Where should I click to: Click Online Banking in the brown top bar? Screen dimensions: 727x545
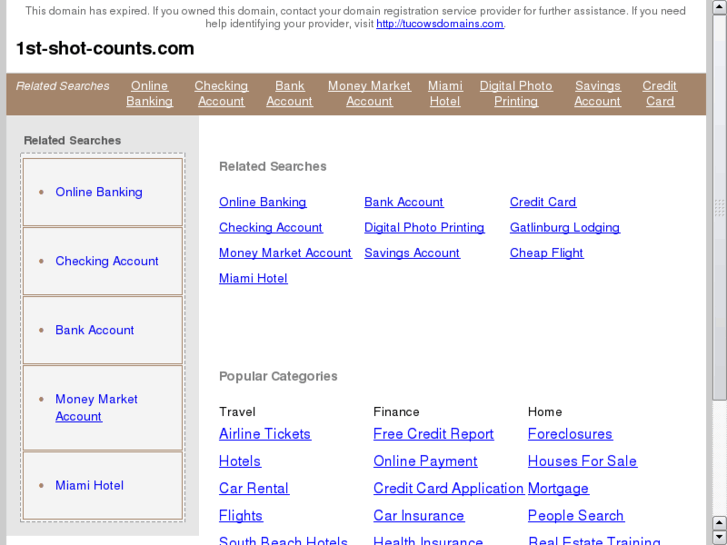149,93
